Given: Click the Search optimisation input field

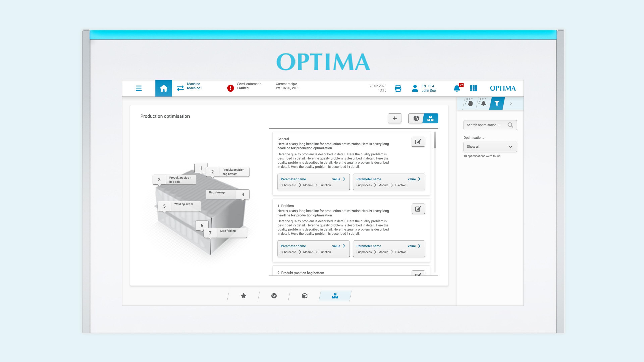Looking at the screenshot, I should tap(486, 125).
